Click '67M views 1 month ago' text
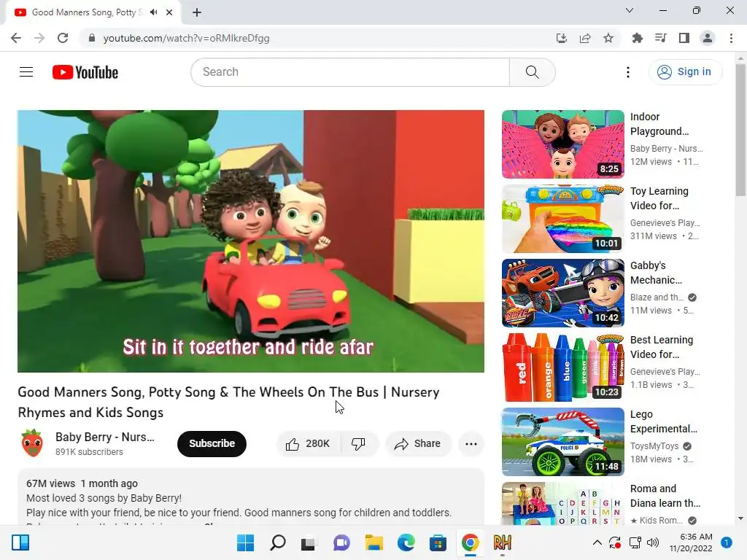 point(82,483)
